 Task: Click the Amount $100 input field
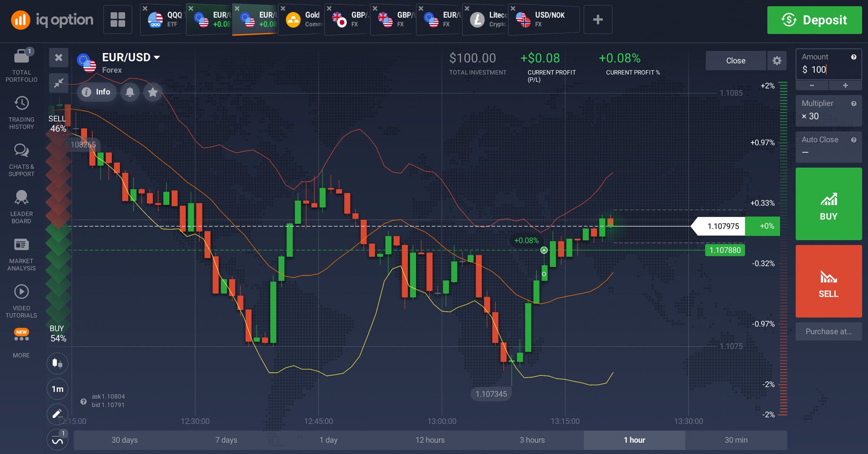click(x=829, y=64)
